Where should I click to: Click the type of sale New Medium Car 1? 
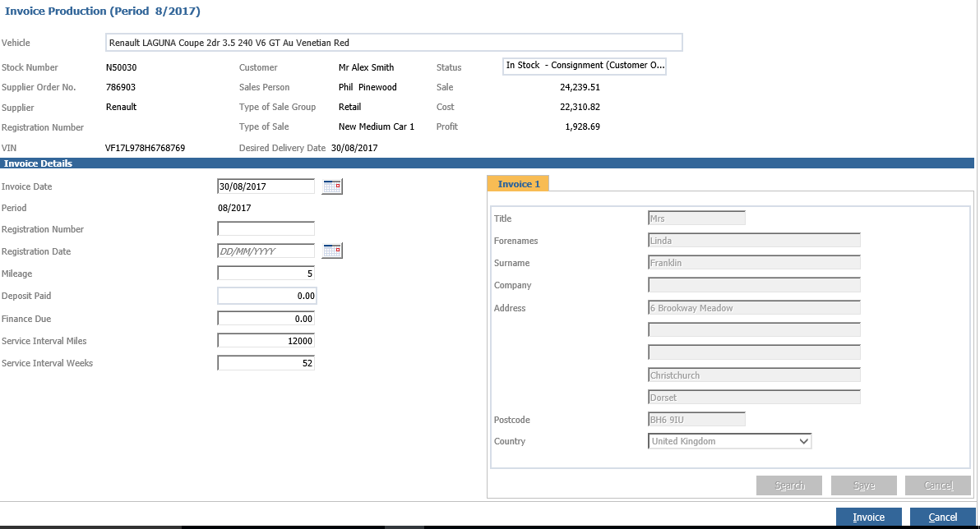377,126
